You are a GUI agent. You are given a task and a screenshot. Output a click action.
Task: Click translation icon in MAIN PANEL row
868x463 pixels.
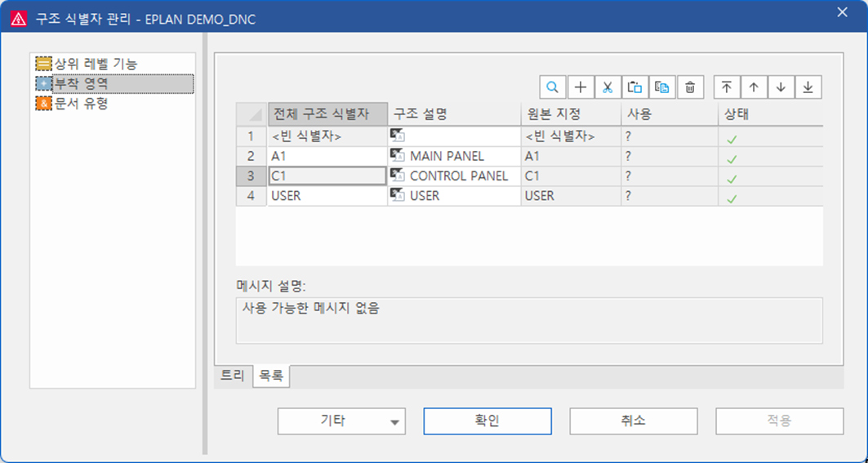coord(398,156)
